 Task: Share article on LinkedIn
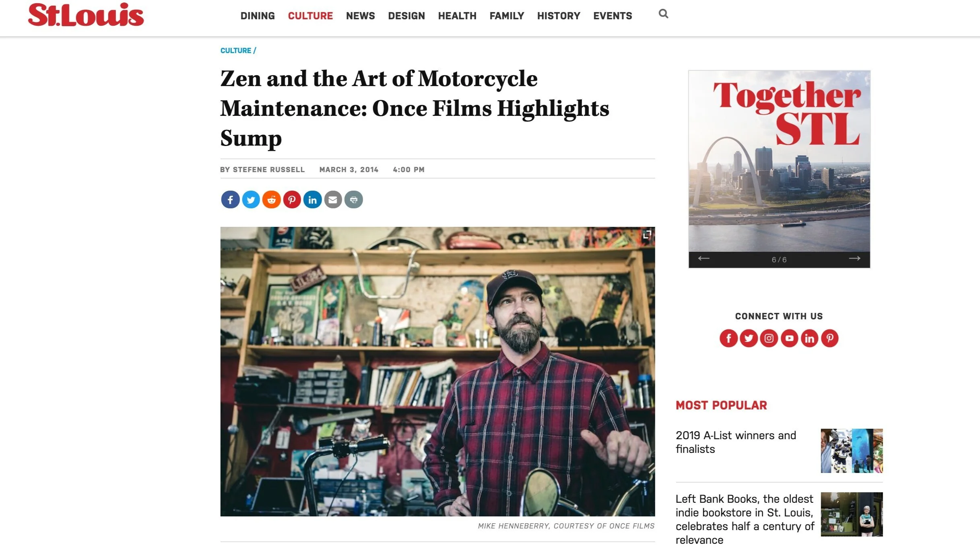312,199
